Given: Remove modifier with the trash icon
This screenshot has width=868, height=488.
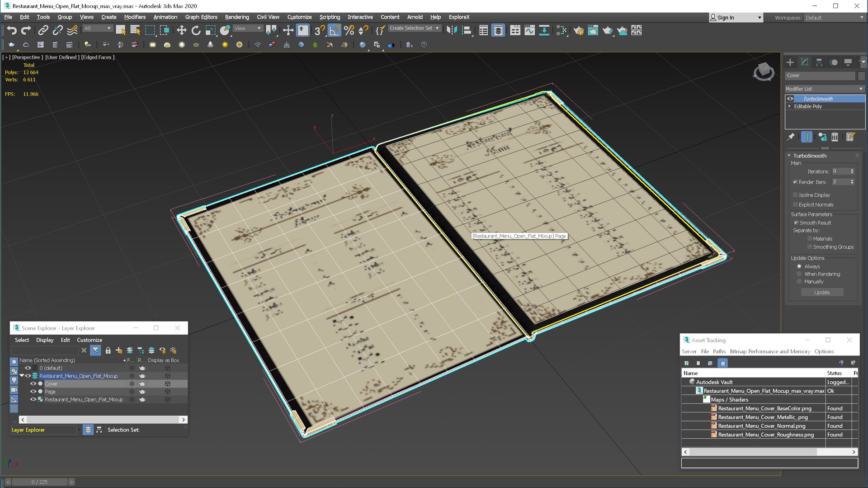Looking at the screenshot, I should (x=835, y=137).
